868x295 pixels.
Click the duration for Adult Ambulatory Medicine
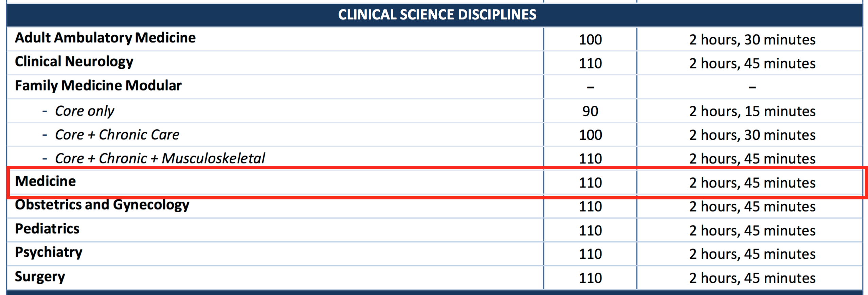[752, 40]
